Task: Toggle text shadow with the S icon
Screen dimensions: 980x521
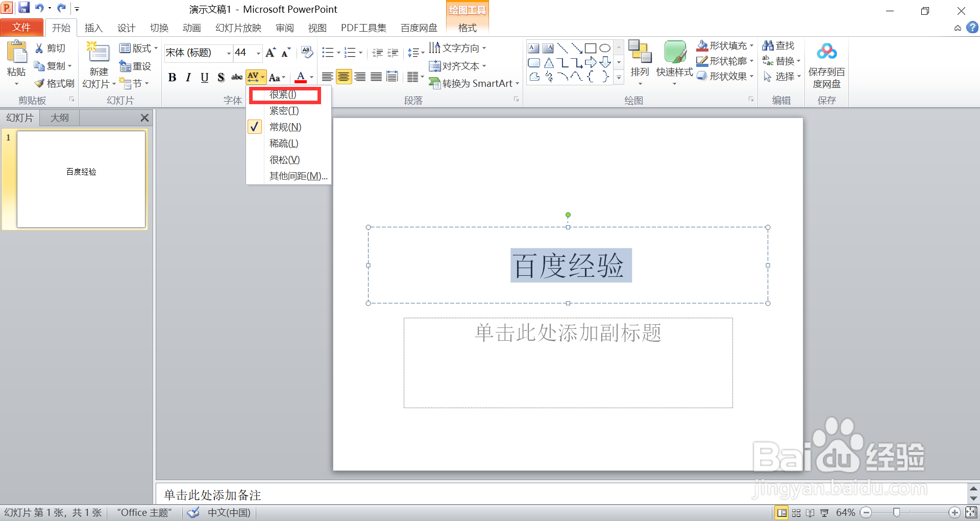Action: coord(220,77)
